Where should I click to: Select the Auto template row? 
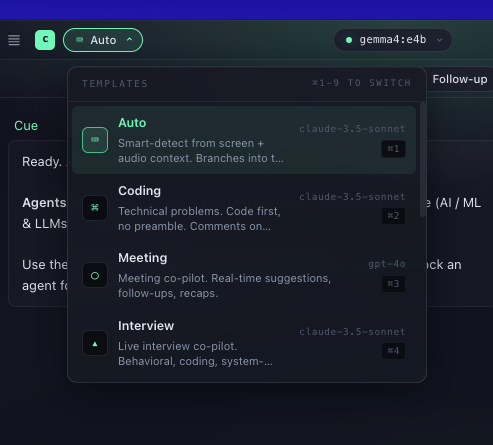coord(244,140)
